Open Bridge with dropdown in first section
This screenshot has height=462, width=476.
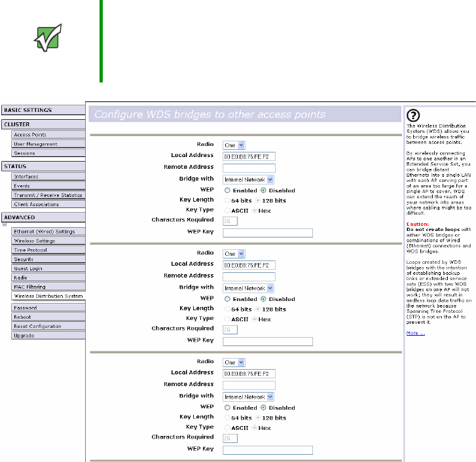pyautogui.click(x=248, y=179)
